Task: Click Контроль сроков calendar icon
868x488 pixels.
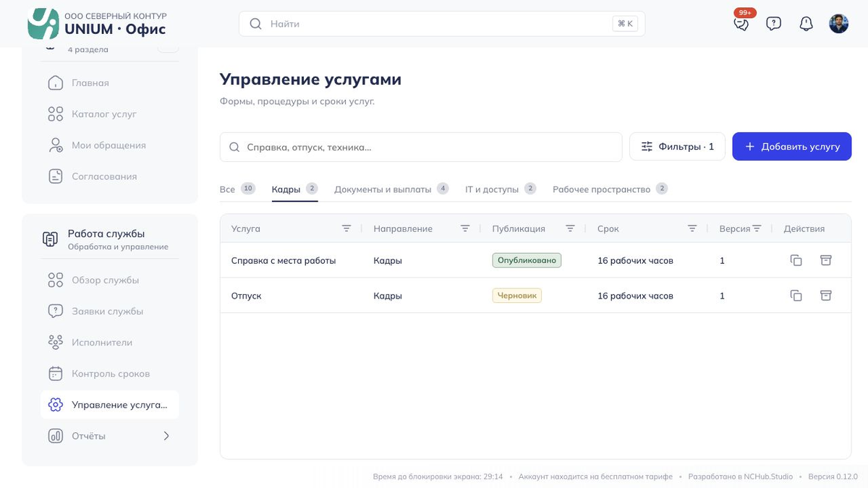Action: [56, 374]
